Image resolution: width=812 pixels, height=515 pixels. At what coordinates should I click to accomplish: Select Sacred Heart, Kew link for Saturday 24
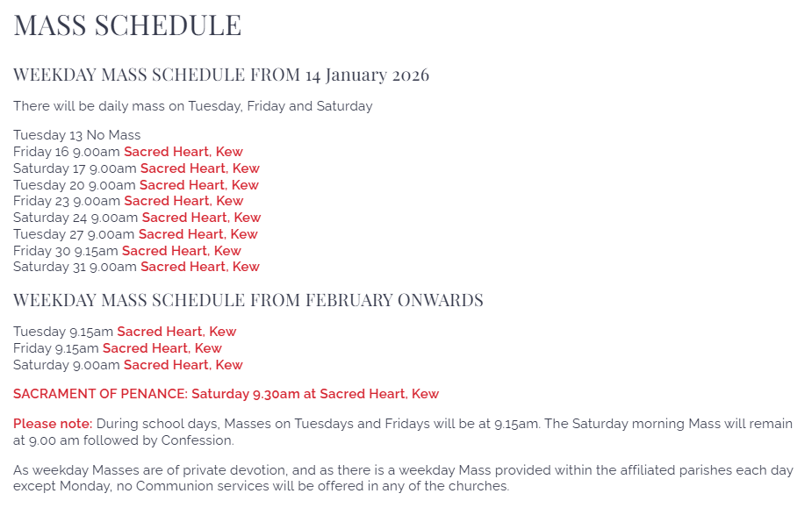201,218
